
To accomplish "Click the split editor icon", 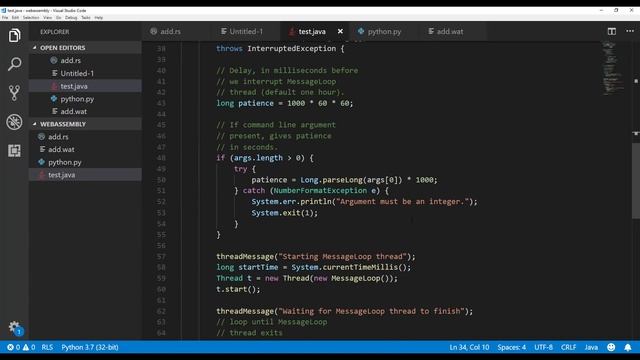I will coord(611,31).
